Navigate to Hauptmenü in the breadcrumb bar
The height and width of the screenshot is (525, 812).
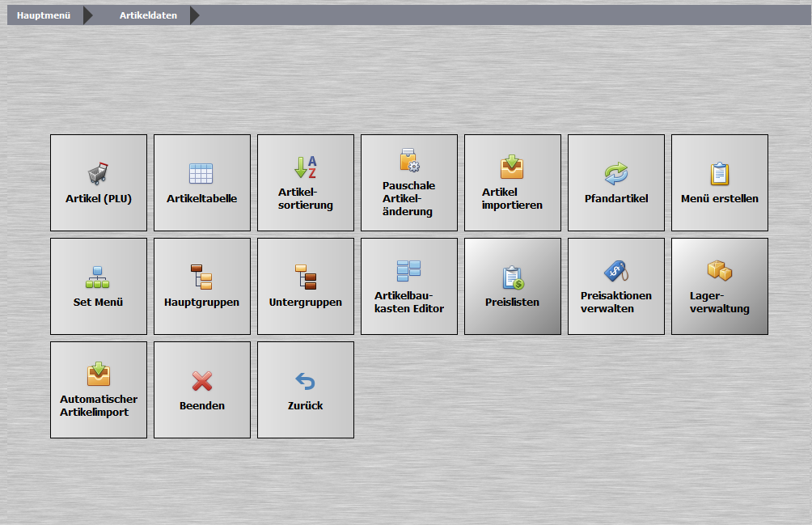tap(44, 15)
